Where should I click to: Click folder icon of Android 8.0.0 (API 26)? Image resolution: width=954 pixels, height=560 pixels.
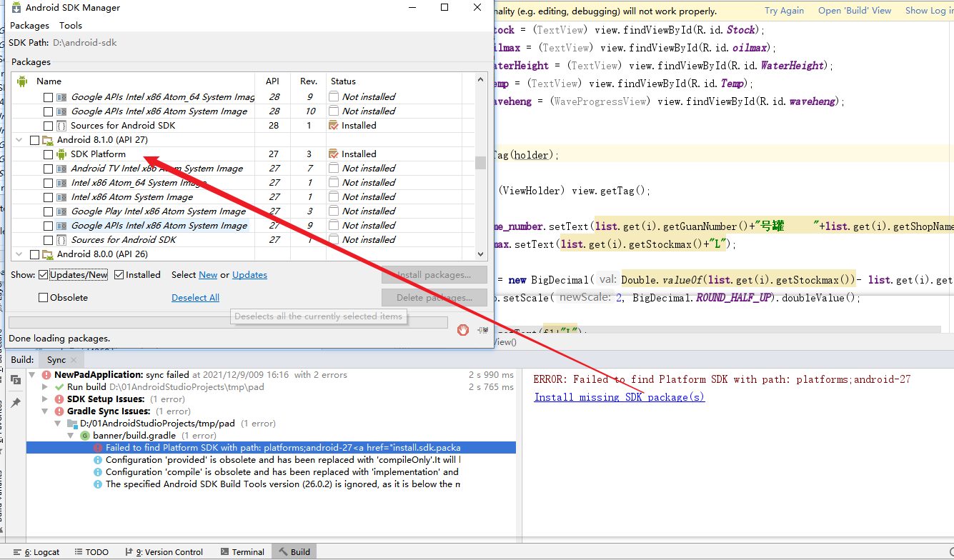[x=48, y=254]
